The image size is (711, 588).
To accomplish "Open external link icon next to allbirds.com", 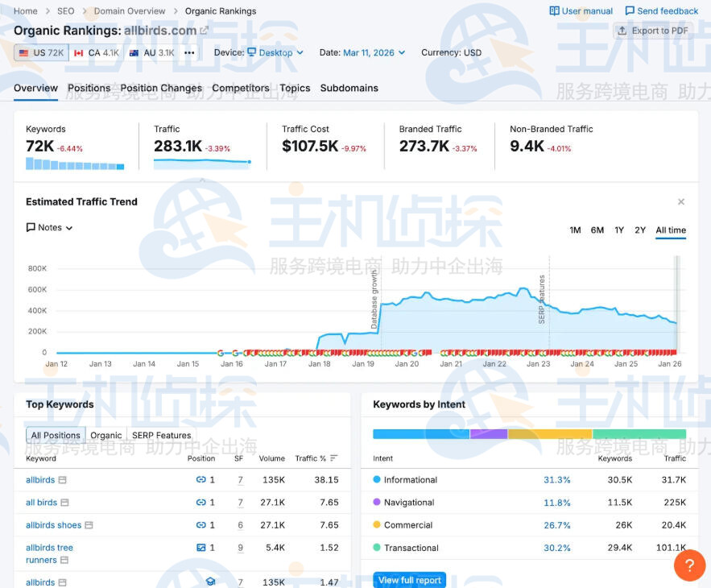I will click(205, 31).
